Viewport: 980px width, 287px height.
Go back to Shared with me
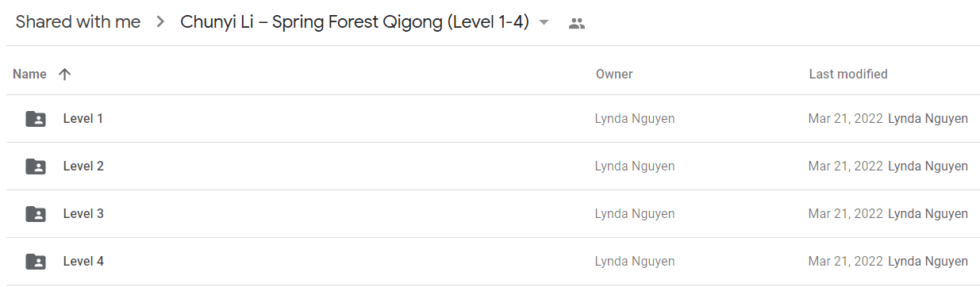pos(78,22)
